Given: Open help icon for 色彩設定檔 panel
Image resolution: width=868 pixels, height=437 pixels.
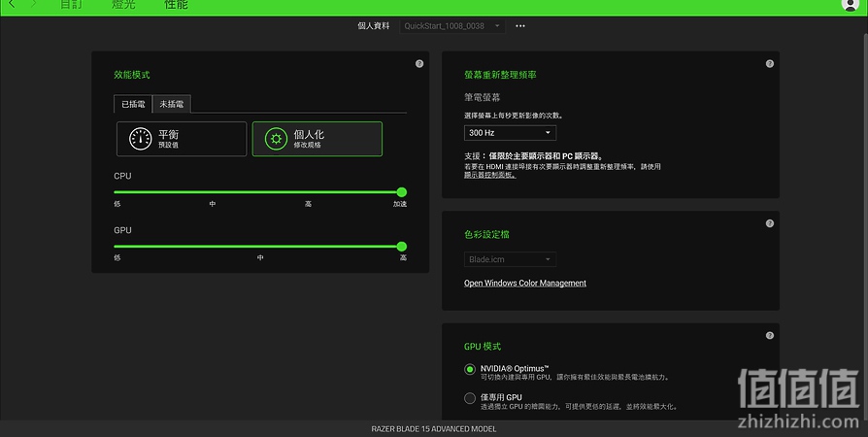Looking at the screenshot, I should pyautogui.click(x=770, y=223).
